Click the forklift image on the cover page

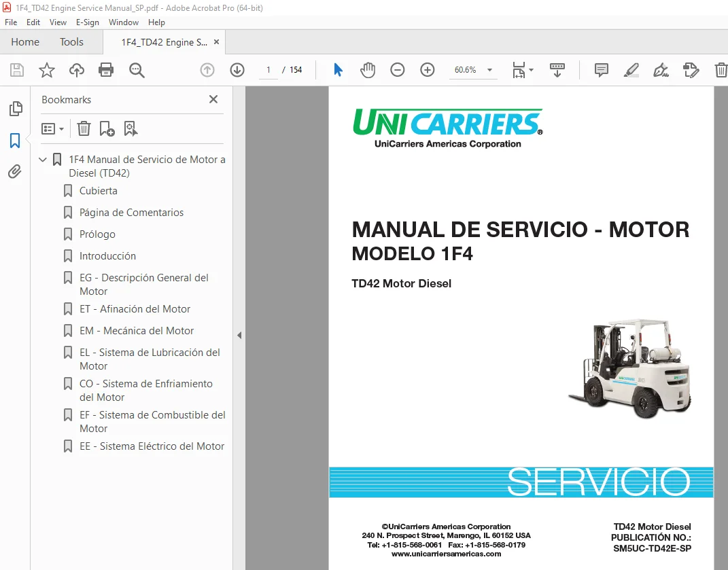tap(631, 368)
